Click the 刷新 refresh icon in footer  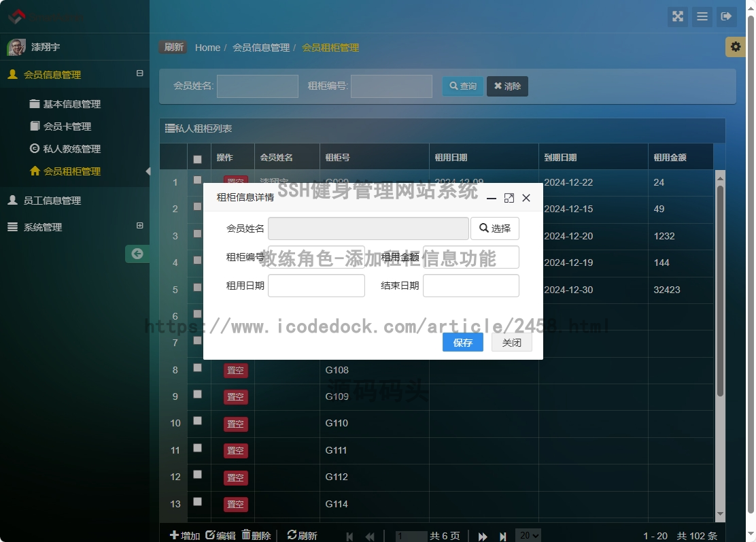point(302,536)
